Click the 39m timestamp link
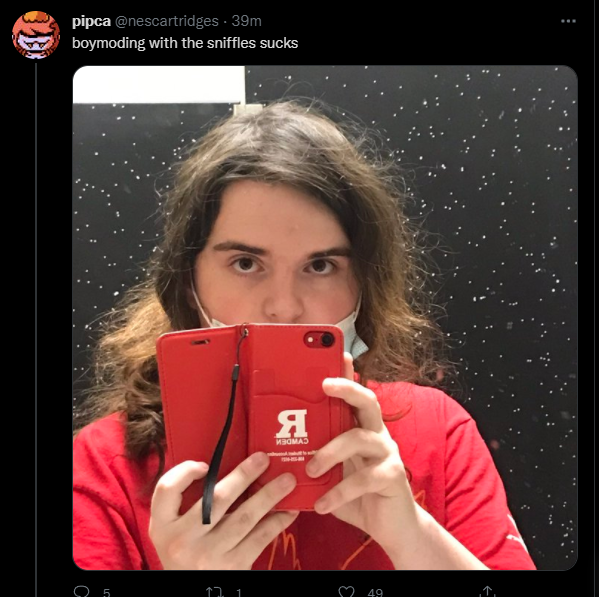 tap(246, 21)
